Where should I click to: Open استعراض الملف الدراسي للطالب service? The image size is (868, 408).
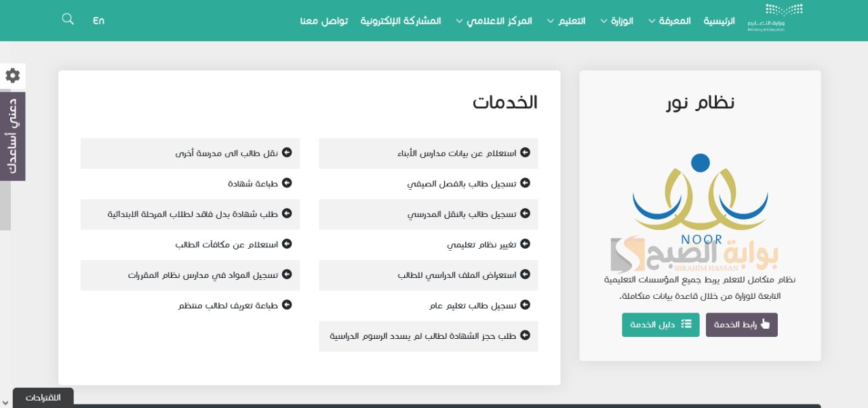click(x=429, y=274)
